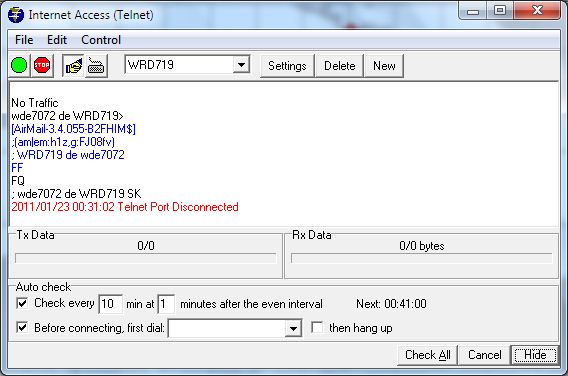Click the minutes-after field showing 1
Image resolution: width=568 pixels, height=376 pixels.
click(166, 304)
